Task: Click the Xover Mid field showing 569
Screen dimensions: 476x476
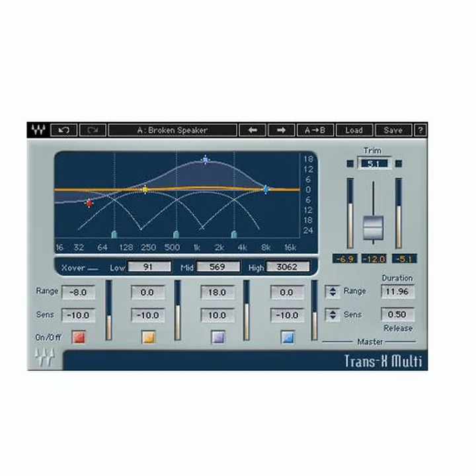Action: point(218,267)
